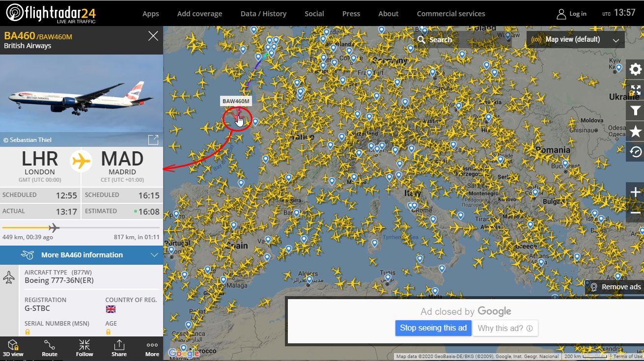
Task: Click Remove ads button
Action: click(x=615, y=287)
